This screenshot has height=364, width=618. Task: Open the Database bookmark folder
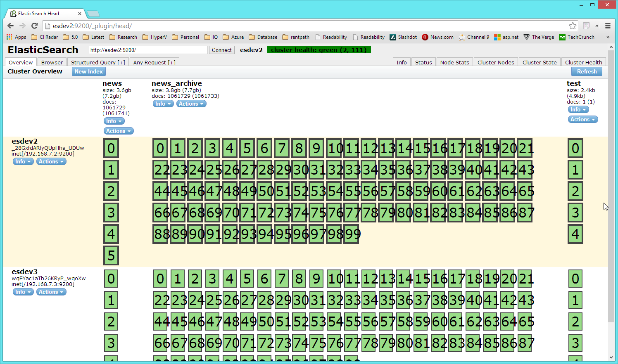point(263,37)
